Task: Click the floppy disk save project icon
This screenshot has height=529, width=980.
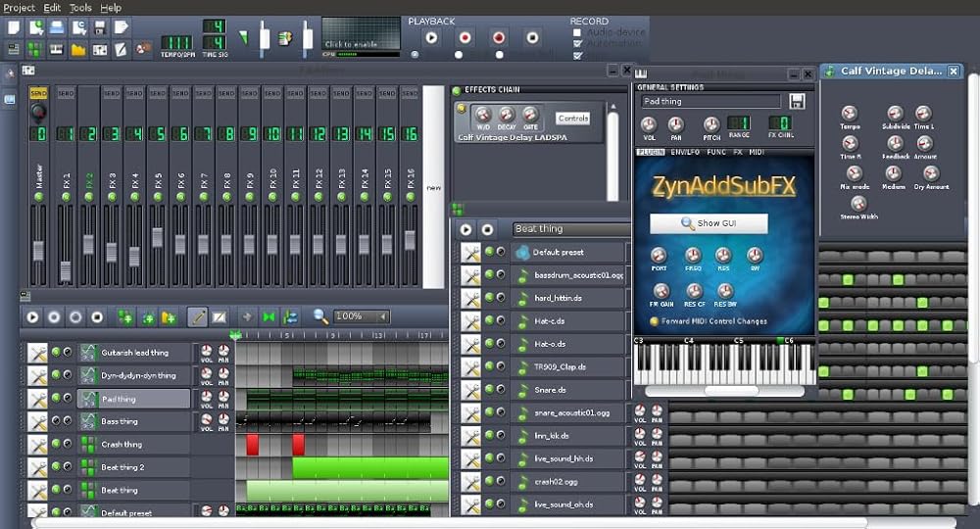Action: [x=99, y=27]
